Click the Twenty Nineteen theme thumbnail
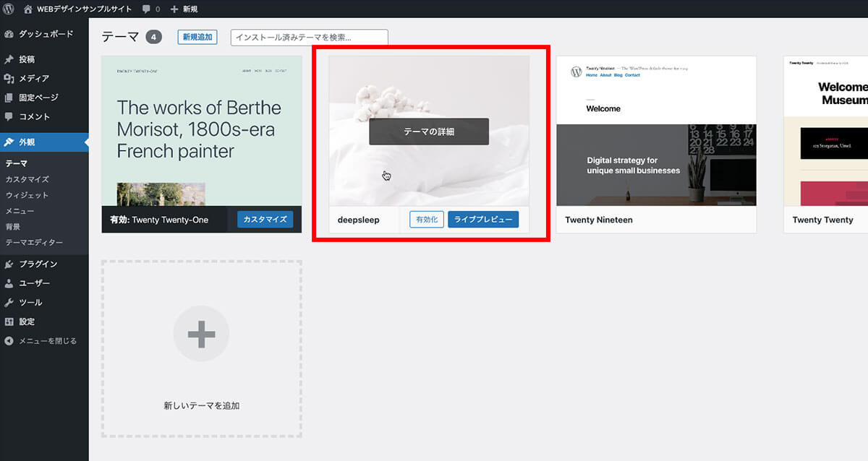The image size is (868, 461). 656,132
